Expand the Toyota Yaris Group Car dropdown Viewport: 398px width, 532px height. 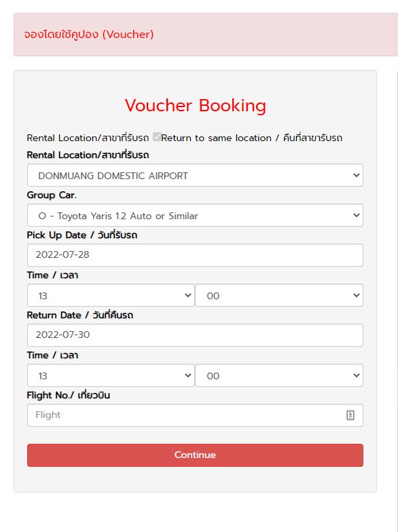[x=195, y=216]
